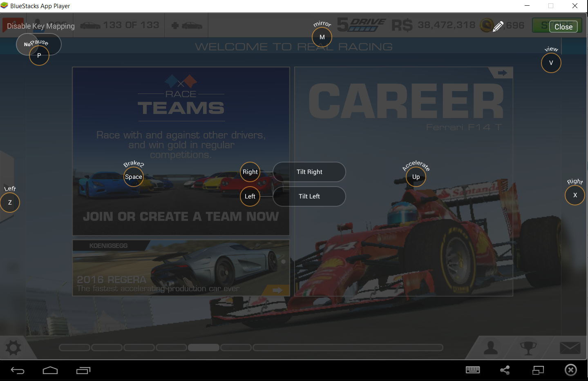
Task: Select the Z key Left mapping
Action: click(10, 203)
